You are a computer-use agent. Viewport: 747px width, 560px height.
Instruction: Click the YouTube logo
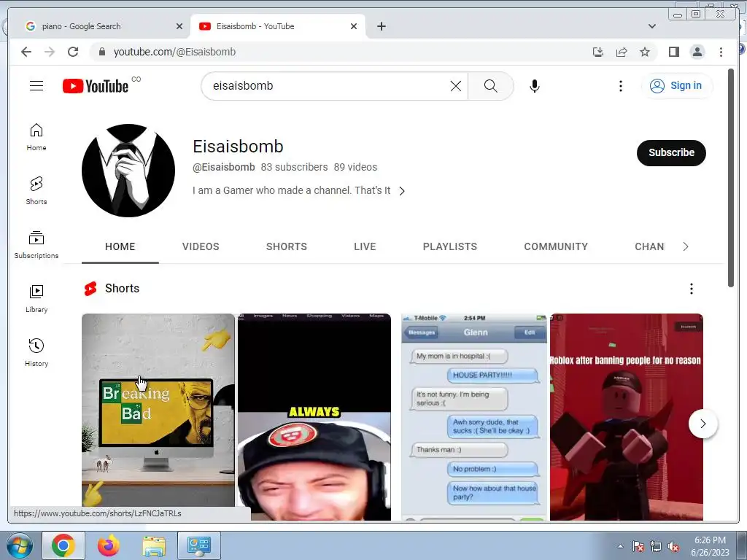point(96,86)
